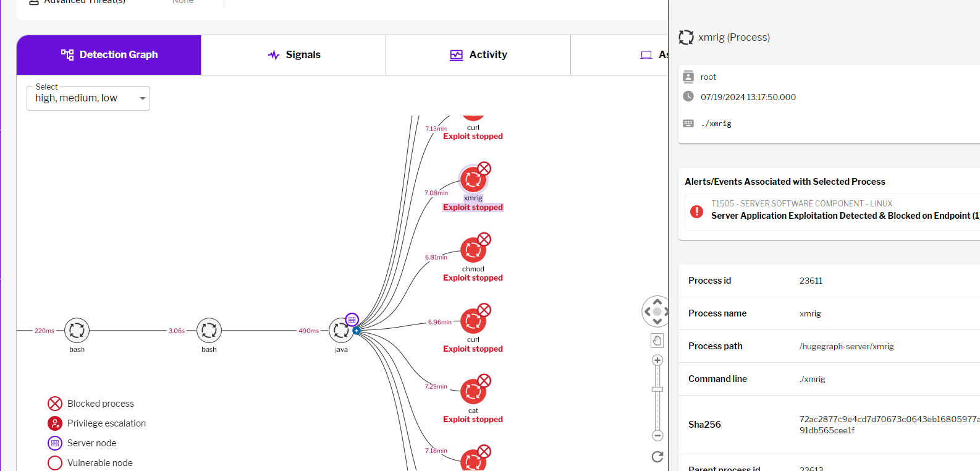Activate the hand pan tool
The width and height of the screenshot is (980, 471).
click(x=657, y=341)
